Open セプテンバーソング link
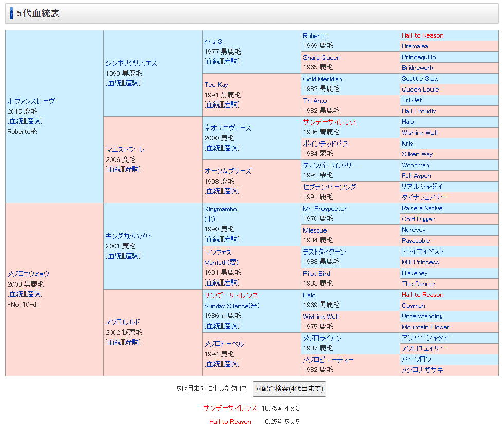 330,187
